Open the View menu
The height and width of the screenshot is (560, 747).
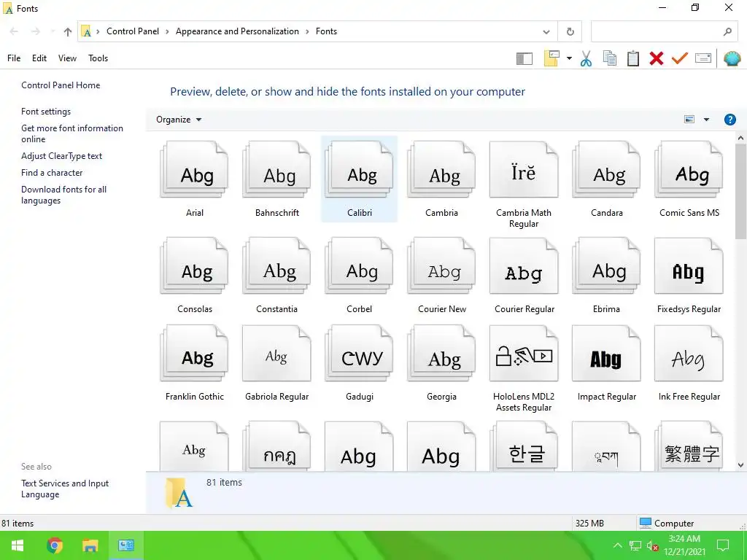click(x=67, y=58)
